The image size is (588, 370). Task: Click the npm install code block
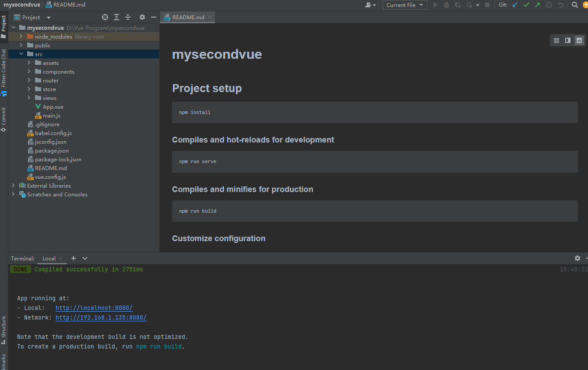(375, 113)
